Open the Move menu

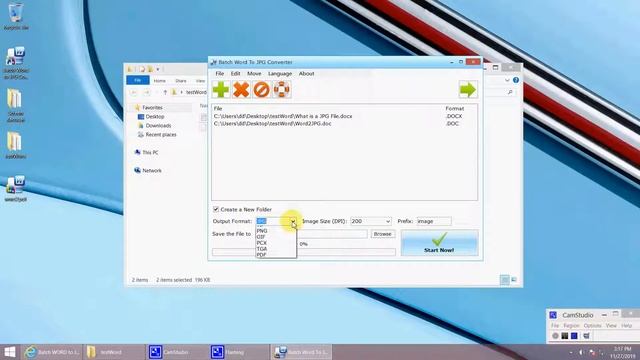254,73
